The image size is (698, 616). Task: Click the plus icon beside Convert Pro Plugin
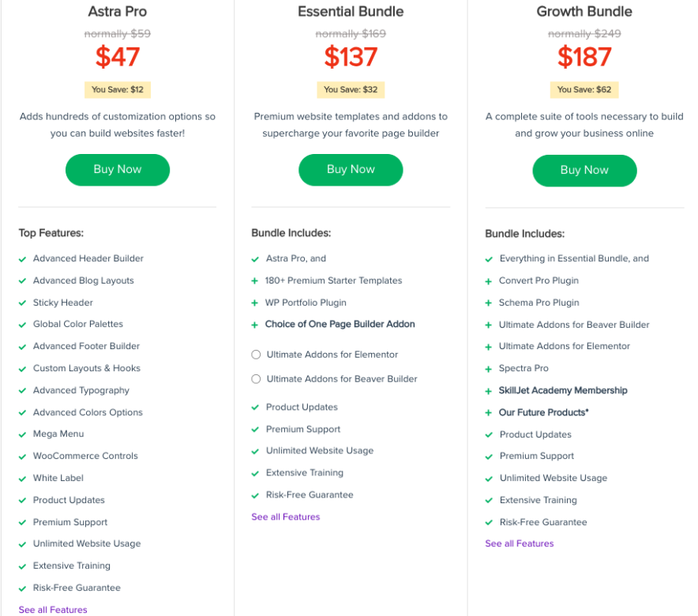pos(489,280)
